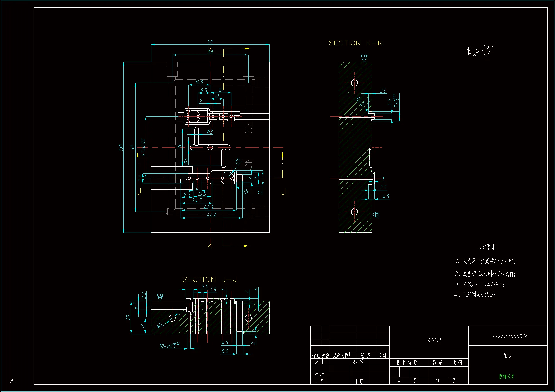Select the 淬火60-64HRc requirement line
The height and width of the screenshot is (392, 555).
point(479,284)
